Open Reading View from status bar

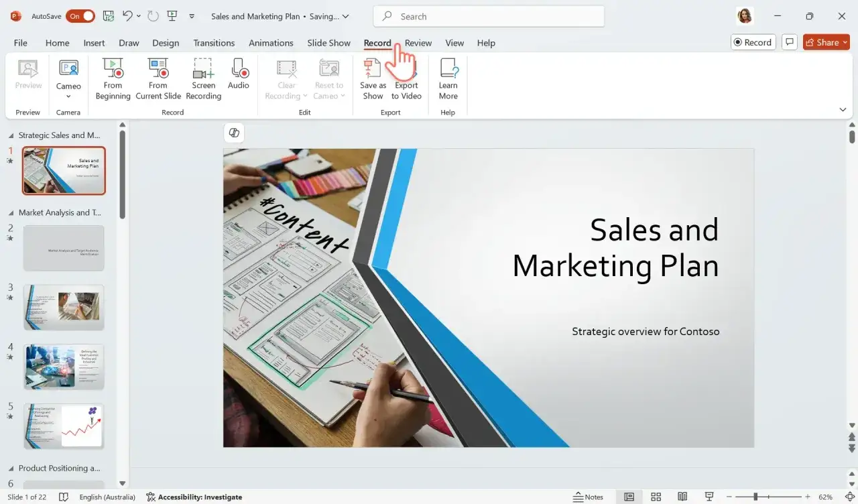pyautogui.click(x=682, y=497)
